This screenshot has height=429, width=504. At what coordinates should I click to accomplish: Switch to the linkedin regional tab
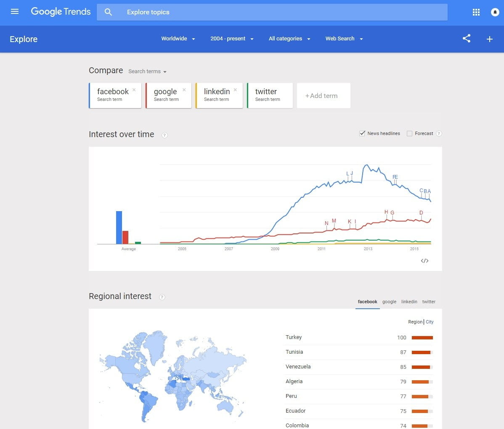coord(409,302)
